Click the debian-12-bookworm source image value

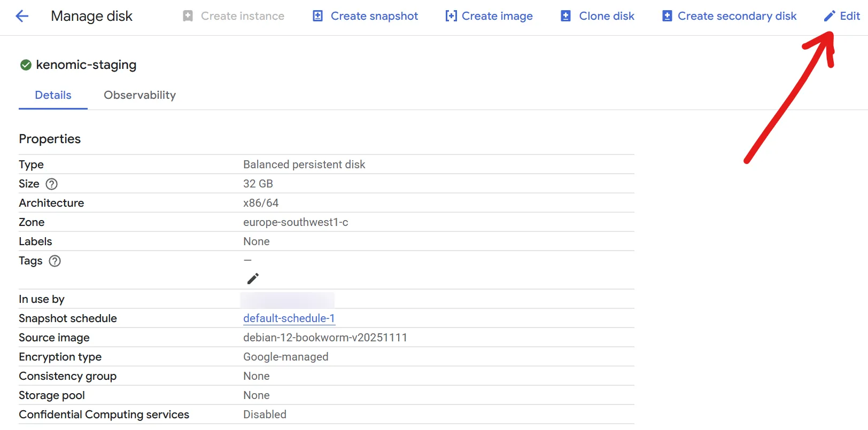tap(325, 338)
